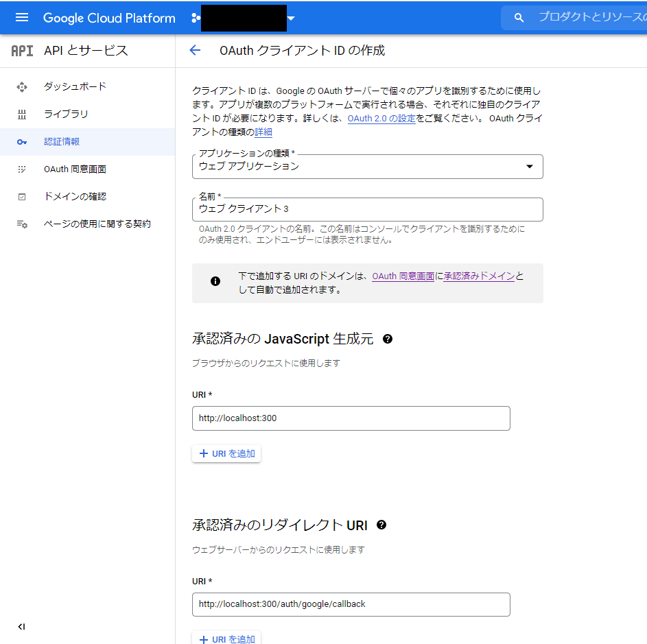Click the back arrow beside the page title
This screenshot has height=644, width=647.
(x=195, y=50)
